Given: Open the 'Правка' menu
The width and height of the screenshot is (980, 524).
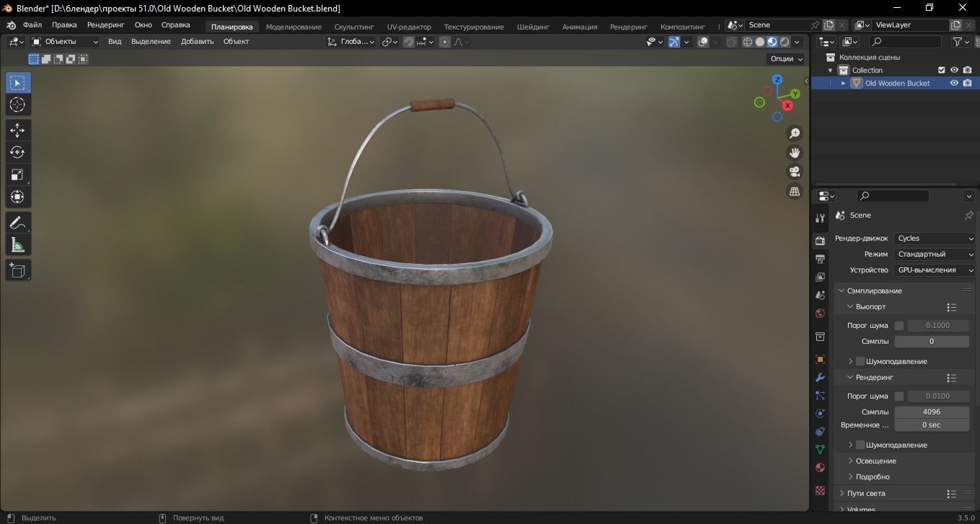Looking at the screenshot, I should [x=64, y=25].
